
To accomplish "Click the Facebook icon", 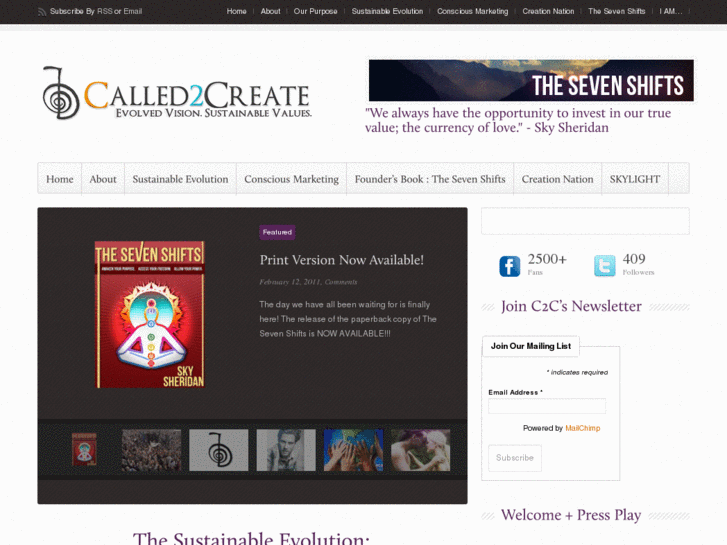I will click(510, 266).
